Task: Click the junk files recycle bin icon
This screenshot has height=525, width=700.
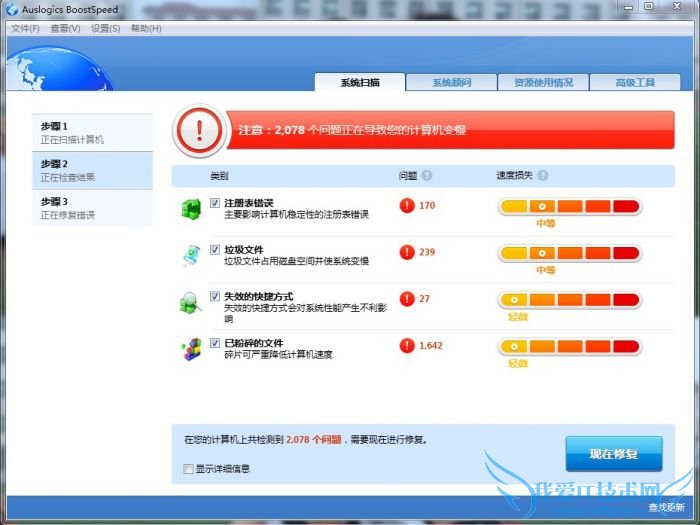Action: pos(192,255)
